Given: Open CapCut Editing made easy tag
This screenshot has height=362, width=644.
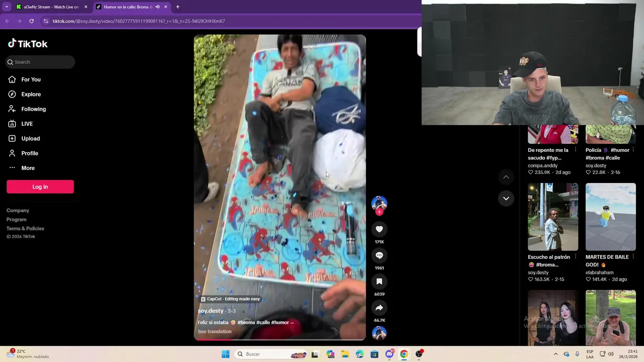Looking at the screenshot, I should click(230, 299).
